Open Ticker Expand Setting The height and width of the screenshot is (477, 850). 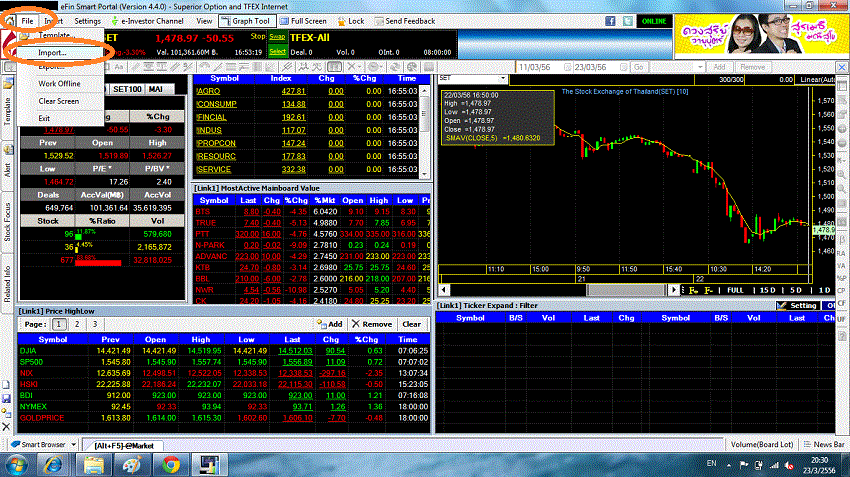(797, 306)
